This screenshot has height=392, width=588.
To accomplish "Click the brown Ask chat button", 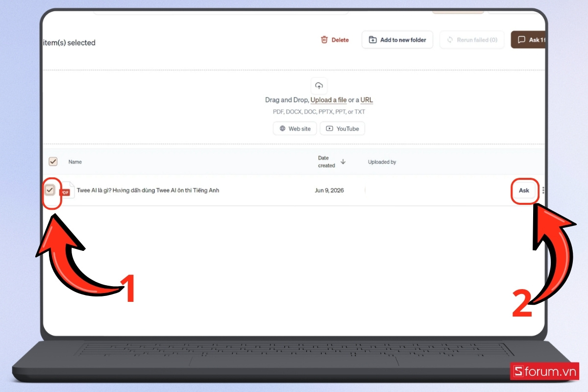I will [x=528, y=40].
